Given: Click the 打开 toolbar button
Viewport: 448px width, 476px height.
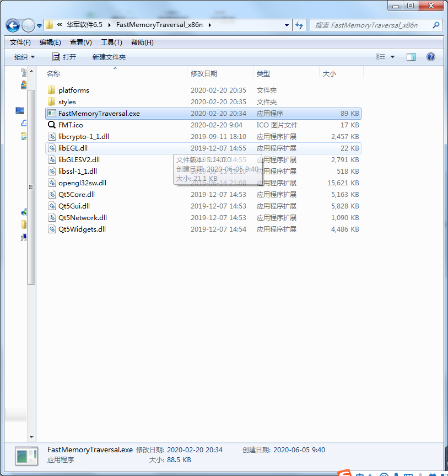Looking at the screenshot, I should tap(64, 57).
